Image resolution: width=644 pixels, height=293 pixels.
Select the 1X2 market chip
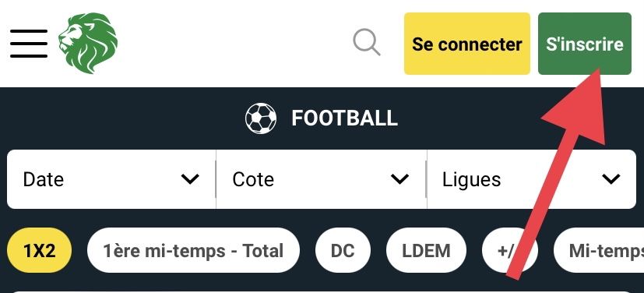pyautogui.click(x=40, y=250)
